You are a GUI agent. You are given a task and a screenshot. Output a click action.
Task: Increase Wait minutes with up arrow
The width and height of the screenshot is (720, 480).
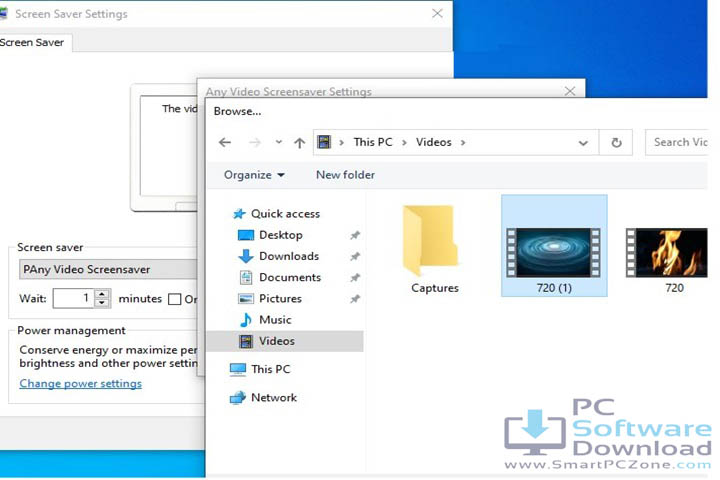[102, 294]
